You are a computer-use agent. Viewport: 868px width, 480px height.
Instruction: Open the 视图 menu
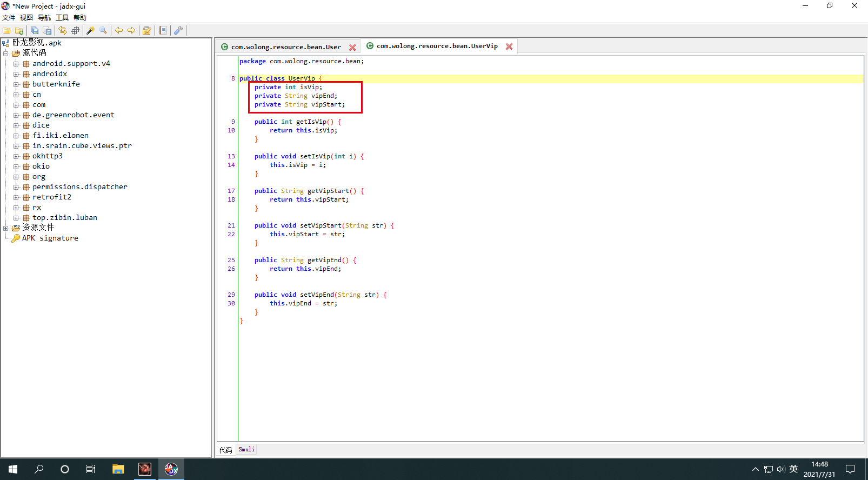tap(26, 18)
